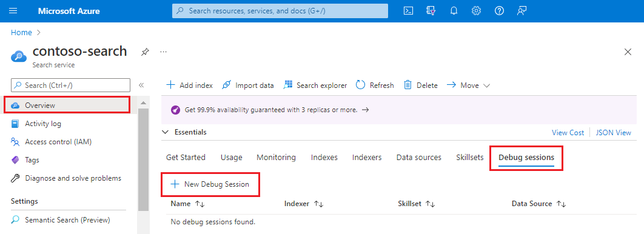Collapse the Essentials section

click(165, 132)
